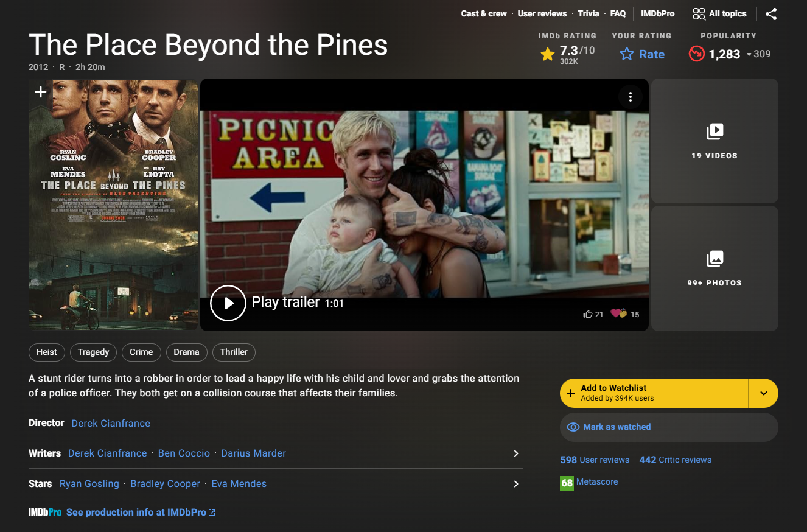Select the Thriller genre chip
The width and height of the screenshot is (807, 532).
click(234, 352)
